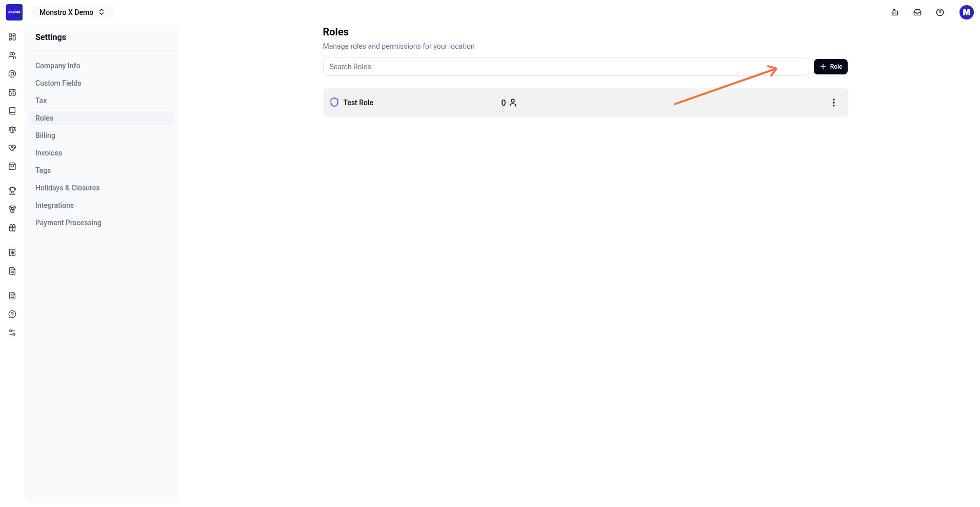Open the shopping bag icon in sidebar
The image size is (980, 507).
coord(12,166)
